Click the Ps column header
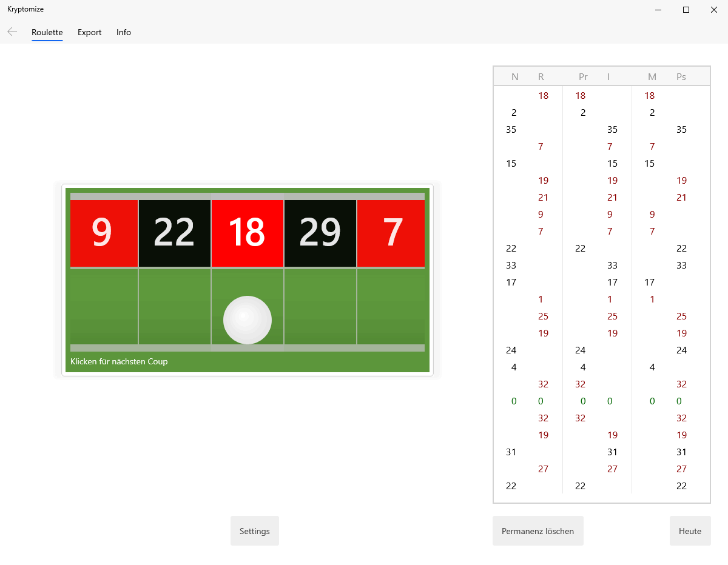 pos(681,76)
